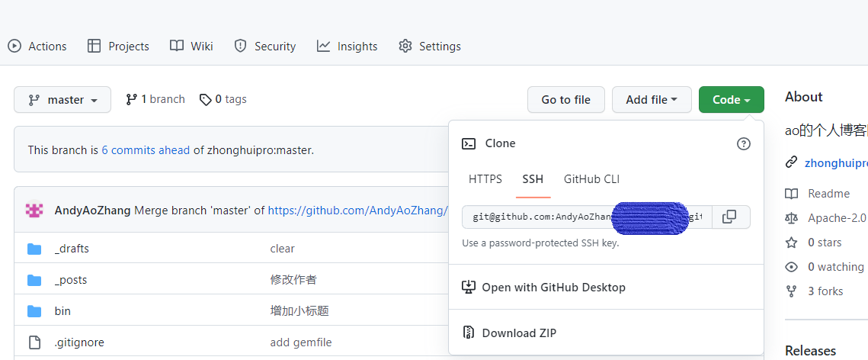Click the Security shield icon
The height and width of the screenshot is (360, 868).
point(240,46)
